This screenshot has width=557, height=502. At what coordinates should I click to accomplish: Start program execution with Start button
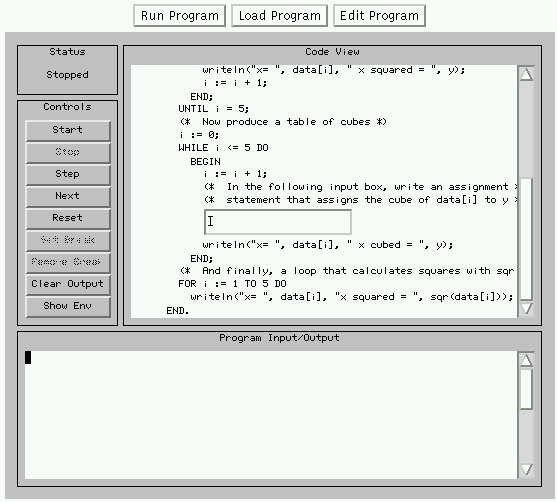[68, 130]
